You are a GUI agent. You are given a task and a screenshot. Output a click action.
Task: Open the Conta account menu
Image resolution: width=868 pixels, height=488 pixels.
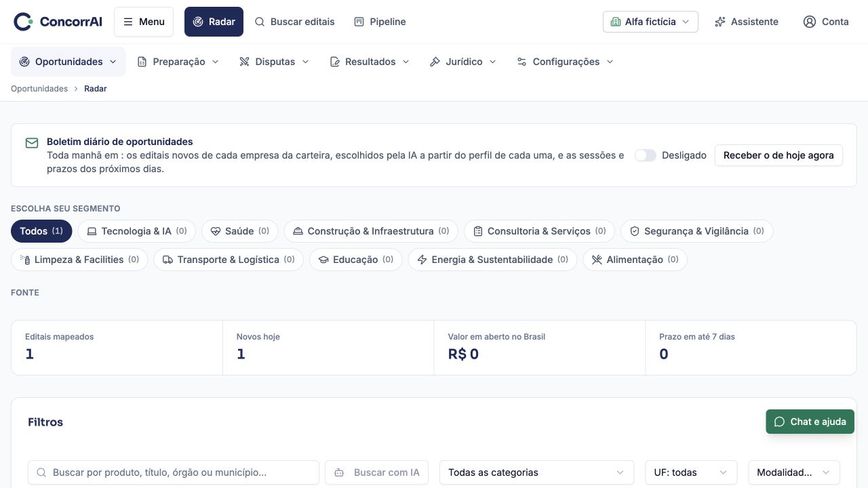826,22
